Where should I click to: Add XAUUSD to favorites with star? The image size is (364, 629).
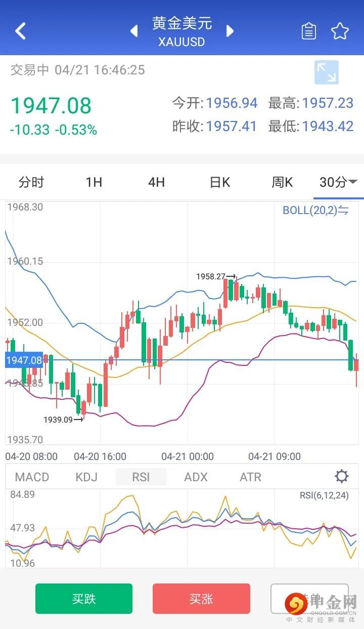pyautogui.click(x=340, y=31)
